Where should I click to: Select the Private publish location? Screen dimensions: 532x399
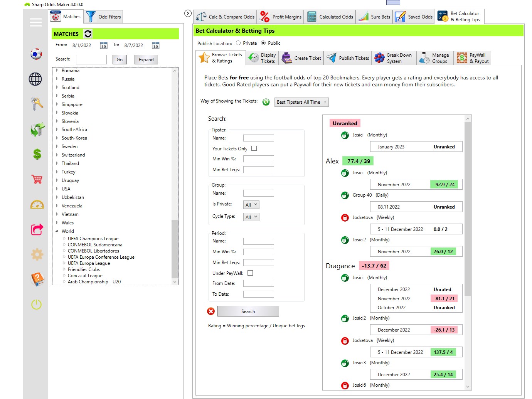point(238,43)
